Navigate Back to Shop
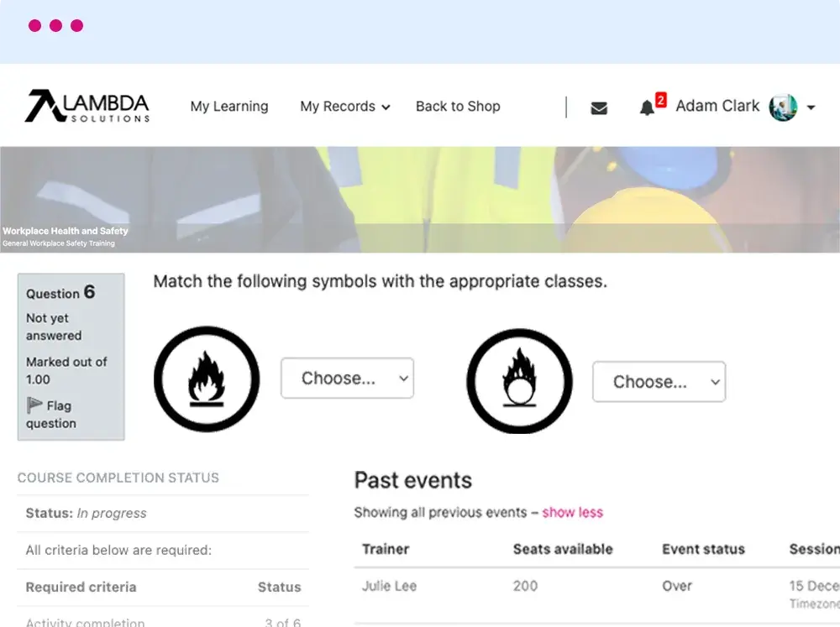The width and height of the screenshot is (840, 627). tap(458, 107)
